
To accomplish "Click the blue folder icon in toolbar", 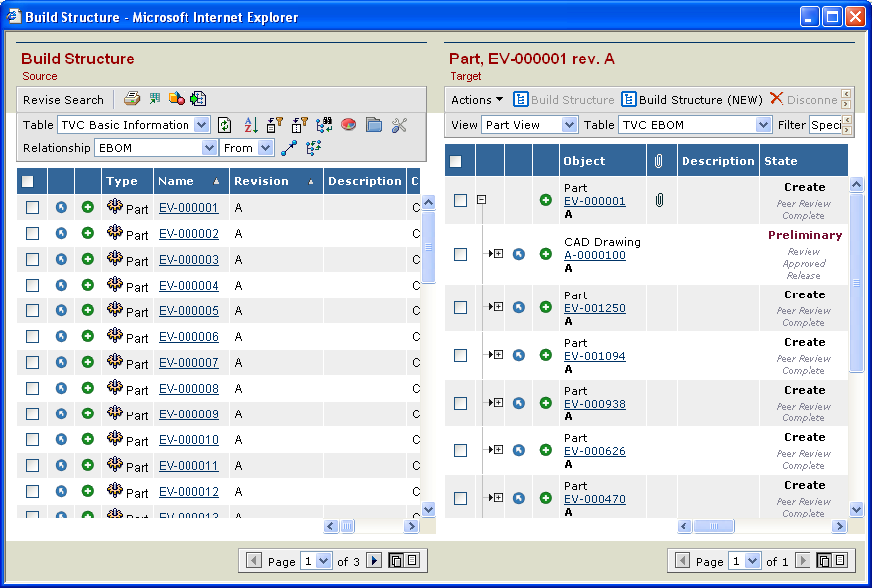I will pyautogui.click(x=374, y=125).
